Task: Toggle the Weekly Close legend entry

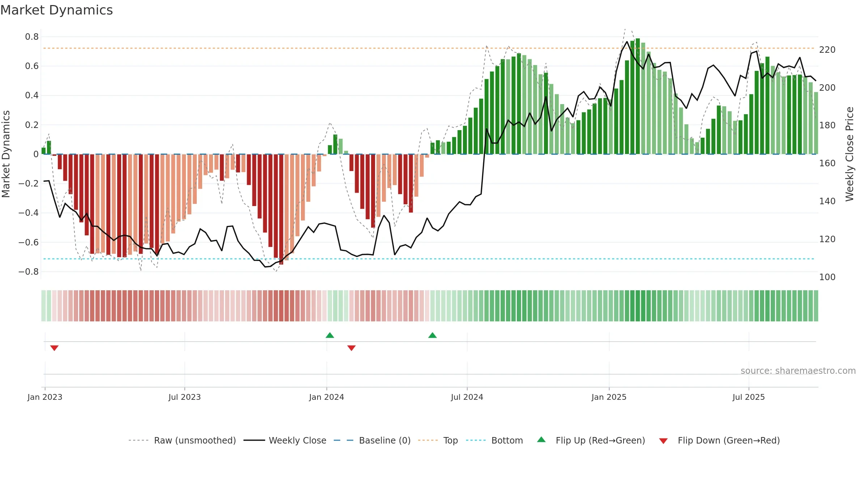Action: (285, 440)
